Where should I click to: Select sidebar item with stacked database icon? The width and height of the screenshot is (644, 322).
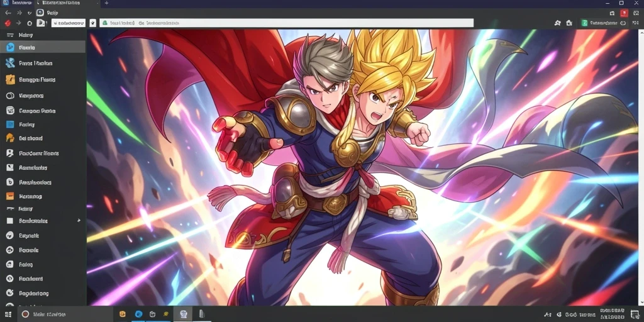pyautogui.click(x=43, y=111)
